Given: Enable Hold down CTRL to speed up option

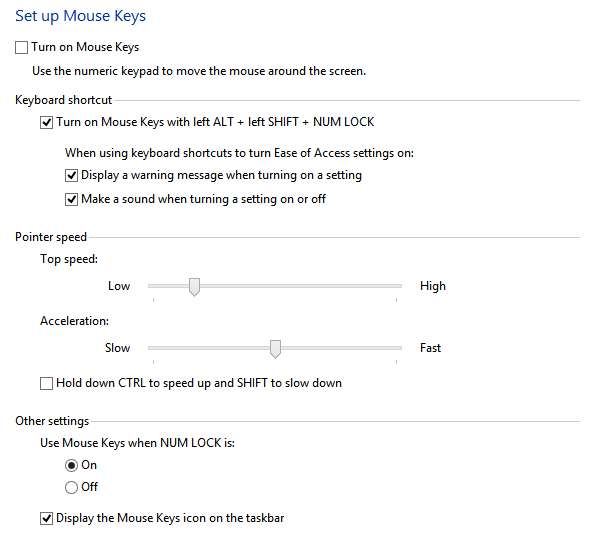Looking at the screenshot, I should (x=46, y=383).
